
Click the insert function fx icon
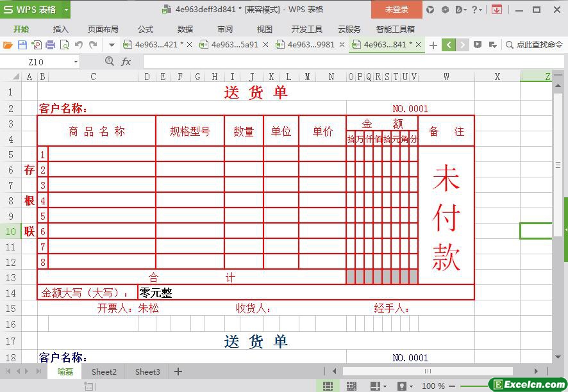tap(126, 61)
